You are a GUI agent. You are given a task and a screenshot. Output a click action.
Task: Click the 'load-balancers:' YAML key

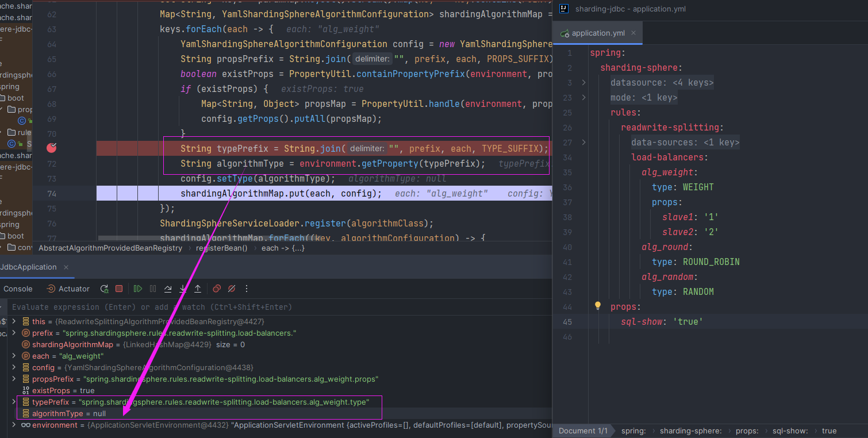[670, 157]
